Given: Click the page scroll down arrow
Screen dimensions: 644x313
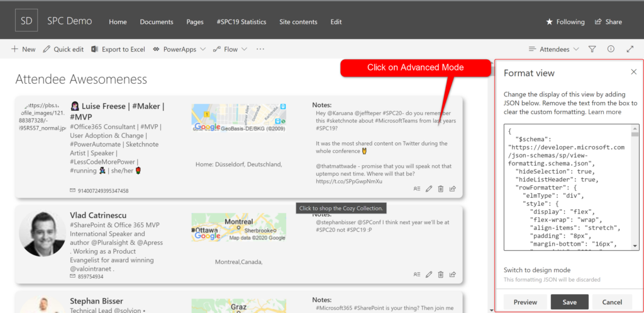Looking at the screenshot, I should pyautogui.click(x=492, y=310).
